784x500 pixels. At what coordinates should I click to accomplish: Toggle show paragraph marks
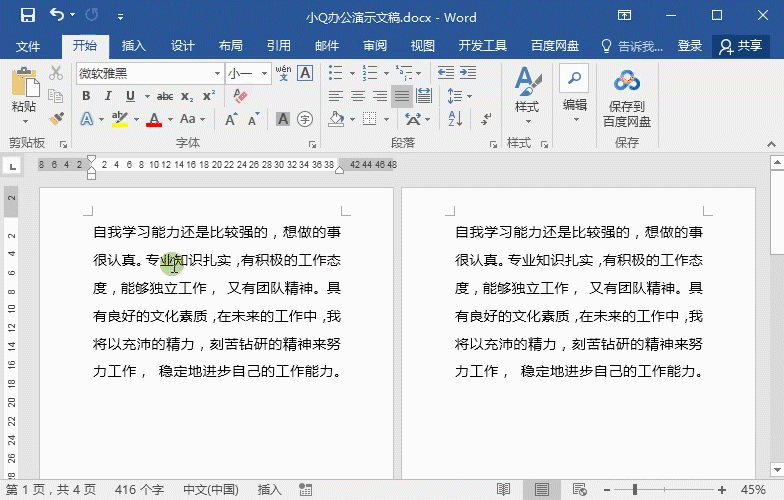(x=486, y=119)
